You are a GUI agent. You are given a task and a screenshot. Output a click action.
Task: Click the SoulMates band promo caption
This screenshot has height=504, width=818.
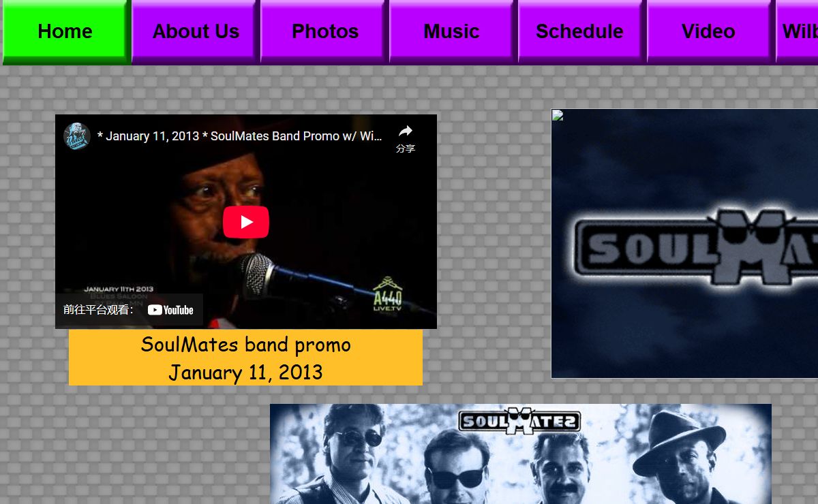tap(245, 344)
